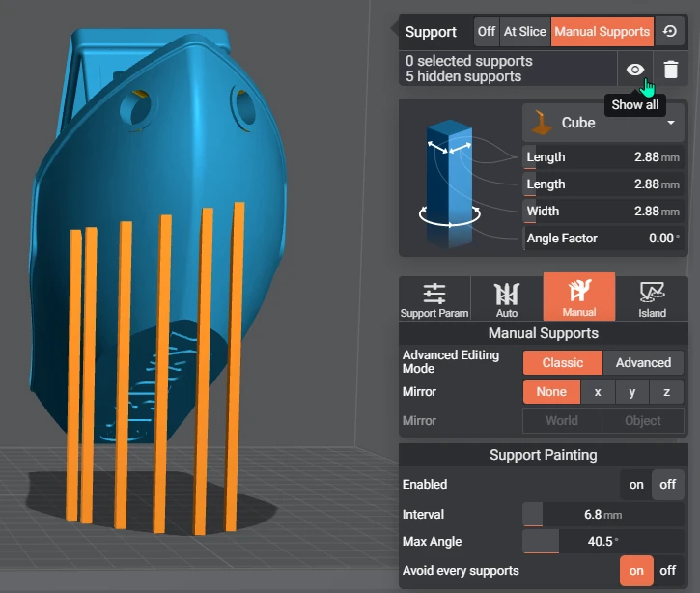Image resolution: width=700 pixels, height=593 pixels.
Task: Click the '5 hidden supports' text
Action: (462, 77)
